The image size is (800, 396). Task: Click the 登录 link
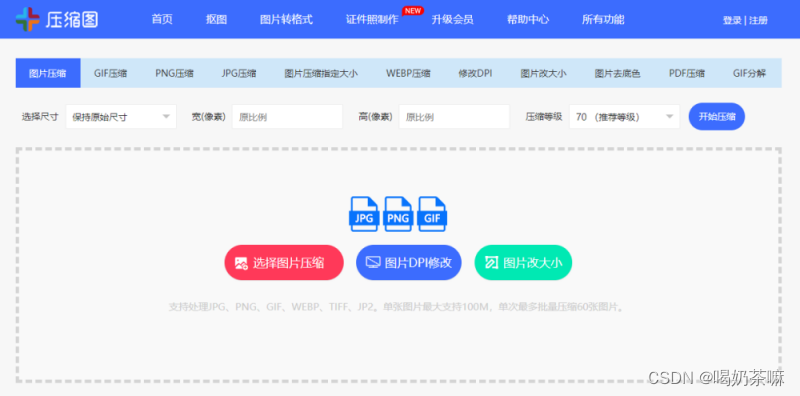coord(732,20)
